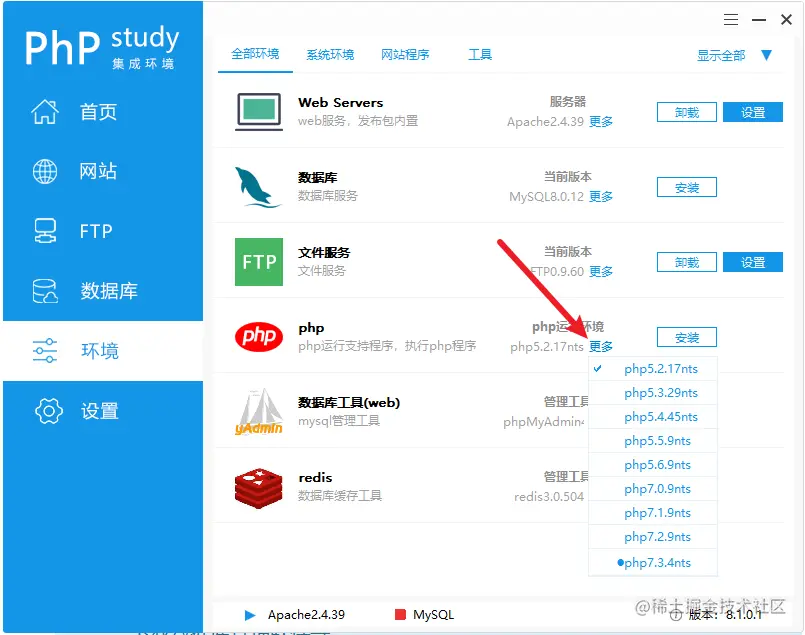Click the red php oval icon
The height and width of the screenshot is (635, 805).
(259, 337)
